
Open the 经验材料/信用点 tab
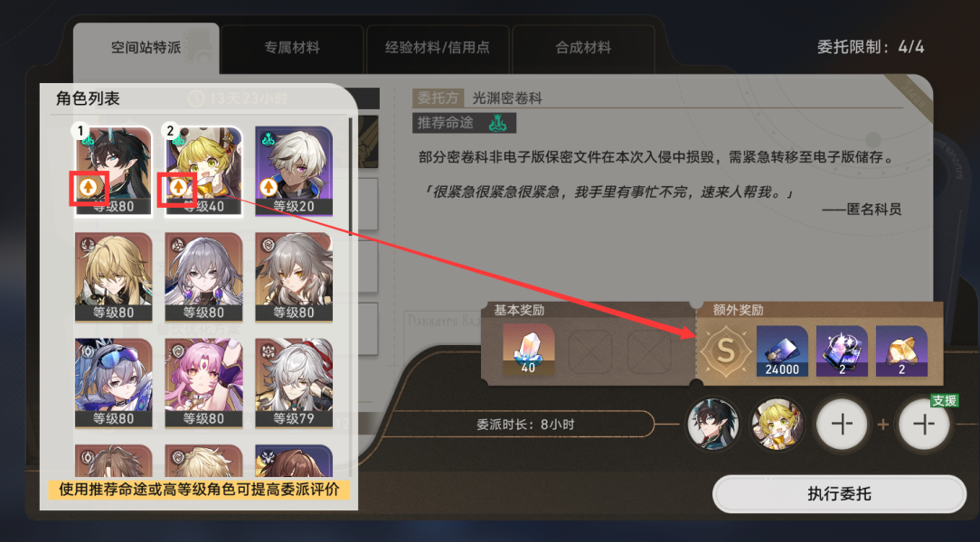[438, 48]
